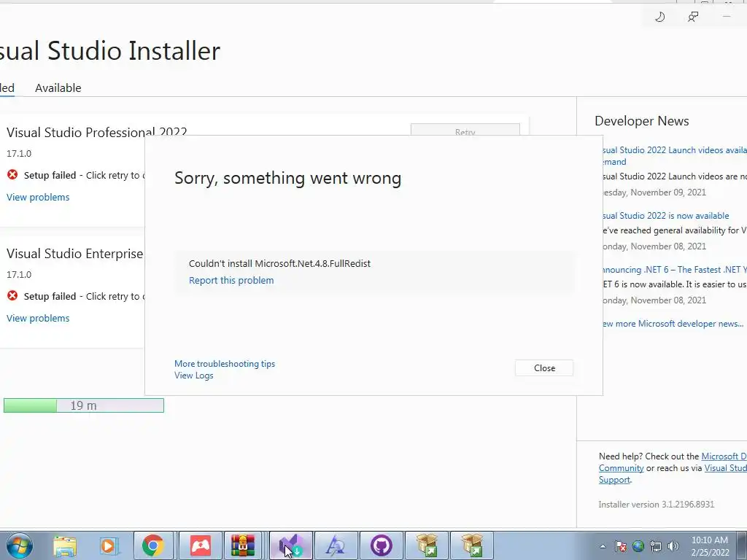Open the red game controller app in the taskbar

coord(200,545)
